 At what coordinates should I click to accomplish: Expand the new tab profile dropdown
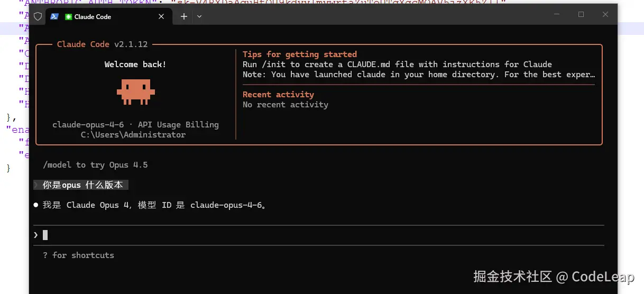(199, 16)
